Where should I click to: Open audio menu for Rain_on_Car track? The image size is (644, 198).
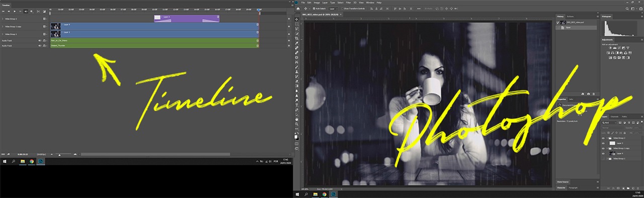pos(45,40)
